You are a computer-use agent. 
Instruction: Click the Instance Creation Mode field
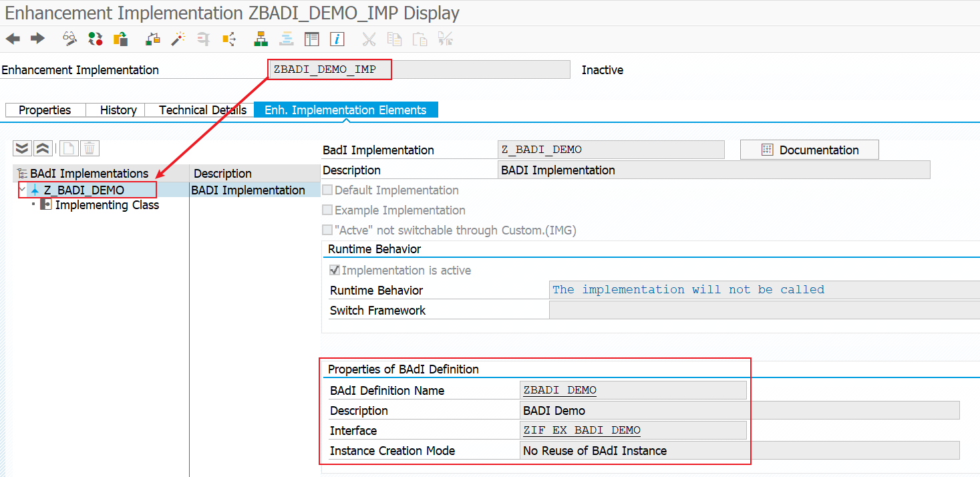(740, 450)
